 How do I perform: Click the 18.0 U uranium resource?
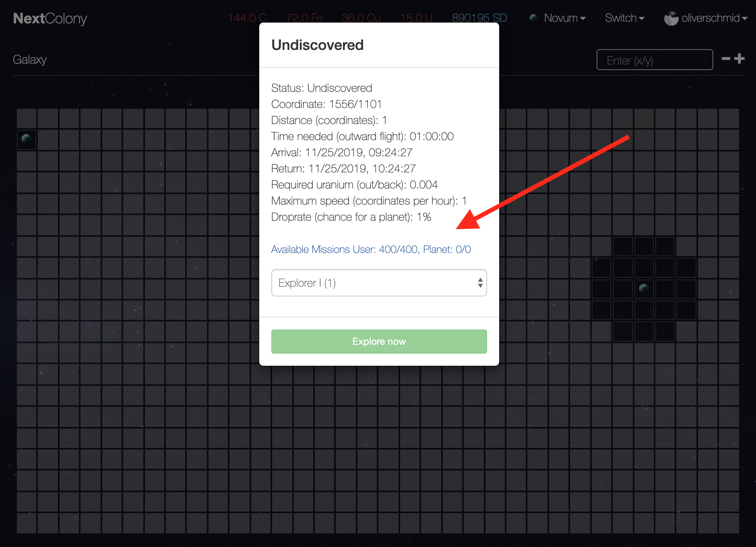point(416,18)
